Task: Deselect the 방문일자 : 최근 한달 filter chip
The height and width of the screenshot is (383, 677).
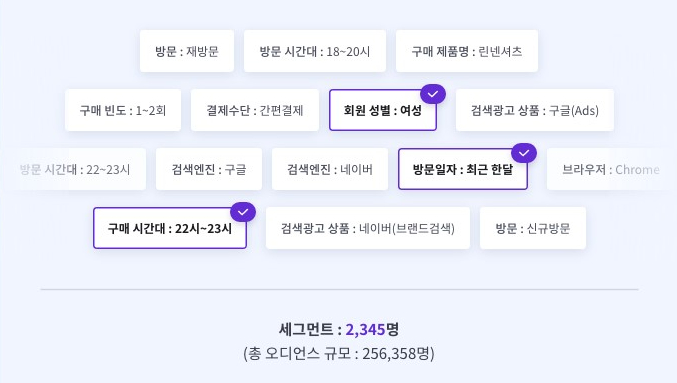Action: point(462,169)
